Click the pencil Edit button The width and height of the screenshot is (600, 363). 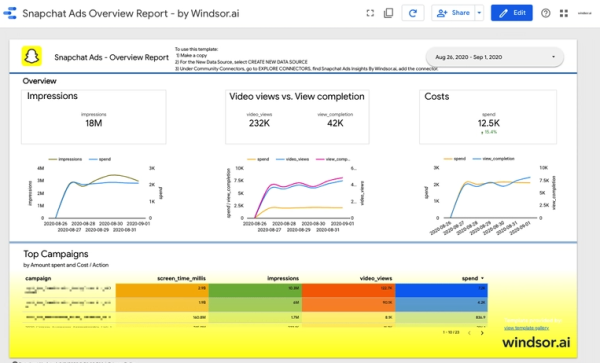(512, 13)
